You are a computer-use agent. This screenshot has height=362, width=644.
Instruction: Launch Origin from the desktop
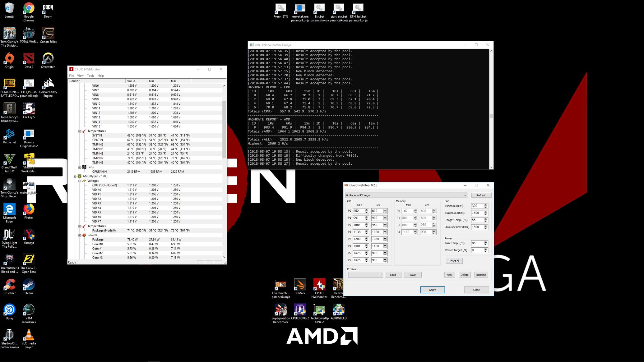click(x=9, y=61)
